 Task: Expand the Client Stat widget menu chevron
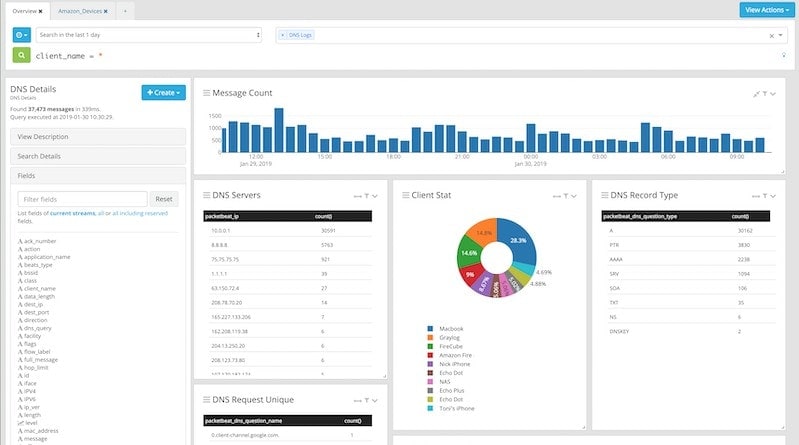pyautogui.click(x=574, y=196)
